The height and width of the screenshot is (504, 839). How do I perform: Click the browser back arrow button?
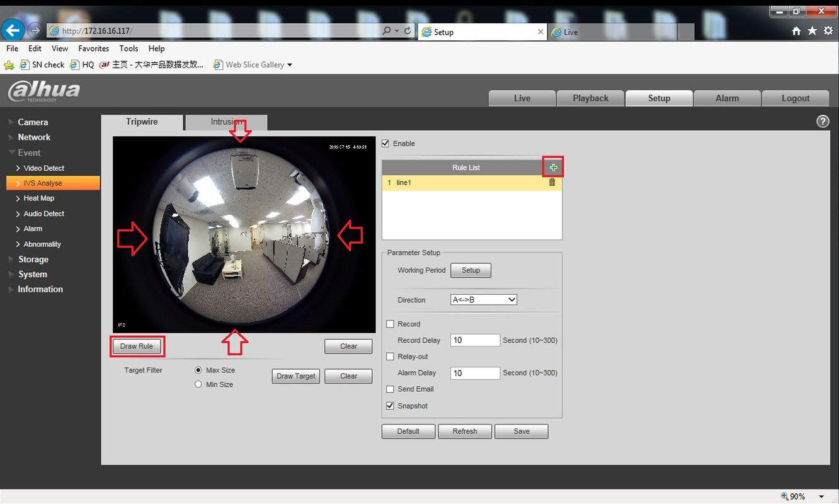[x=13, y=30]
